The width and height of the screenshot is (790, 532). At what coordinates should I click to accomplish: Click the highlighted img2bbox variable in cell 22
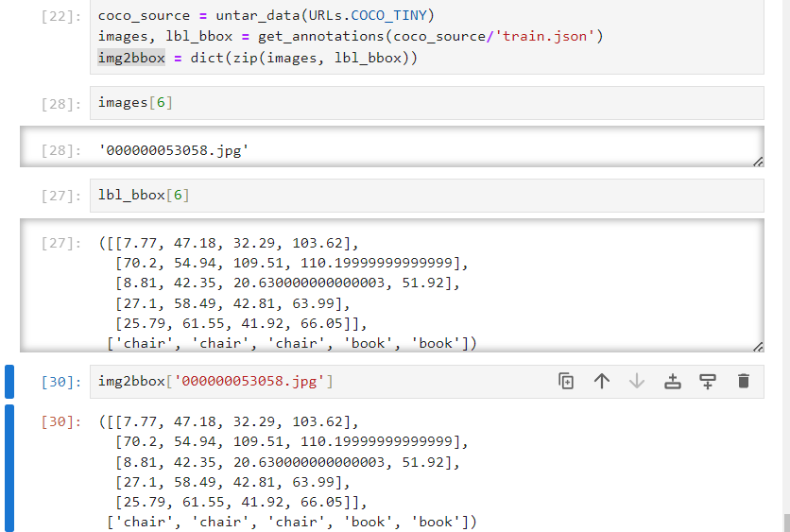[131, 58]
